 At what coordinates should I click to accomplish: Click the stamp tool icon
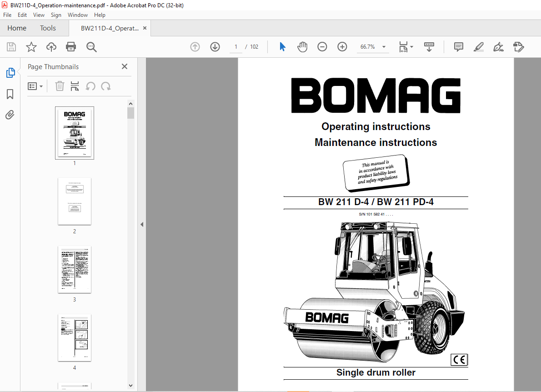click(519, 46)
